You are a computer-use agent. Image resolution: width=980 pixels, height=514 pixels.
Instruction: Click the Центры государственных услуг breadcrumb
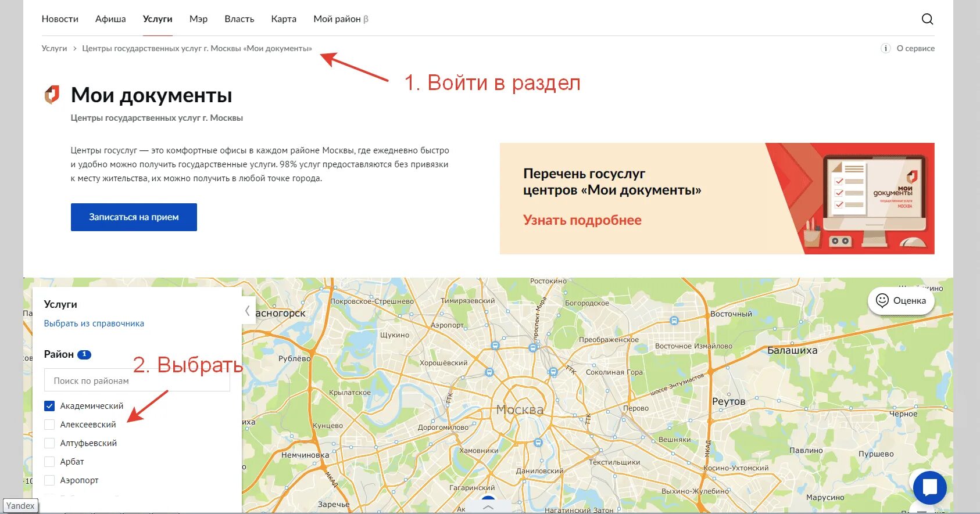coord(197,48)
